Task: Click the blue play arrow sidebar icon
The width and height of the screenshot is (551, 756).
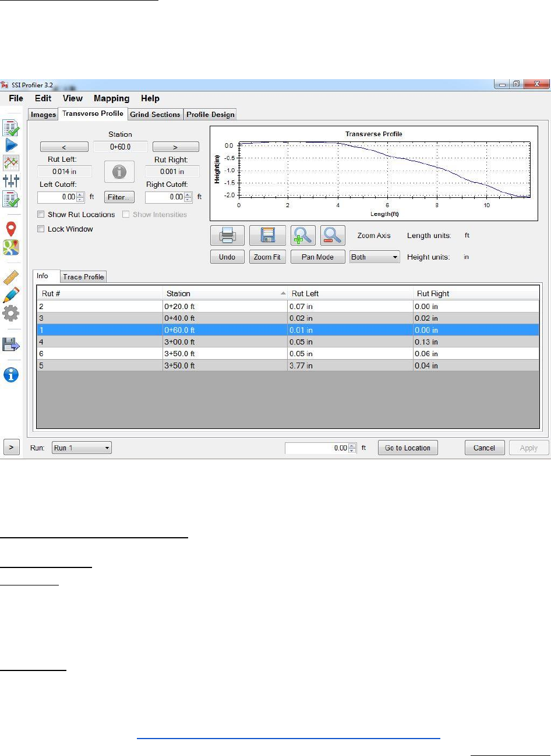Action: pos(11,145)
